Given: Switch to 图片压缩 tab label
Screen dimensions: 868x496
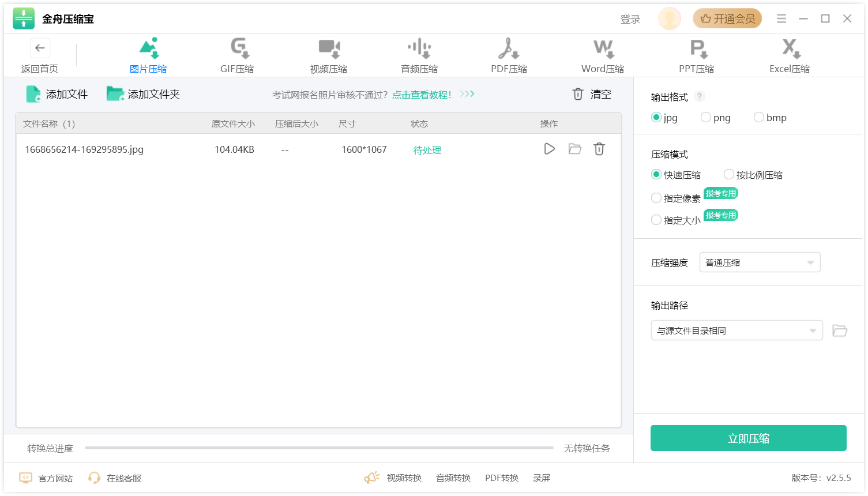Looking at the screenshot, I should click(x=148, y=69).
